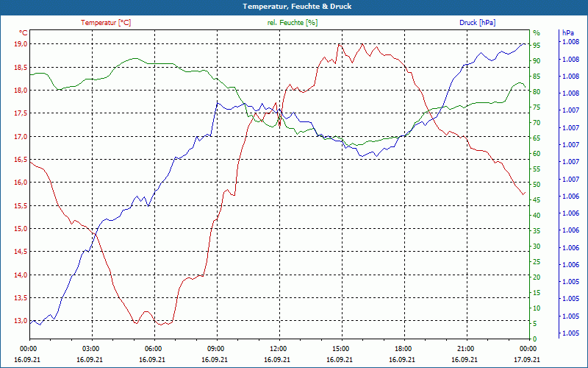
Task: Select the blue Druck [hPa] legend label
Action: pyautogui.click(x=477, y=23)
